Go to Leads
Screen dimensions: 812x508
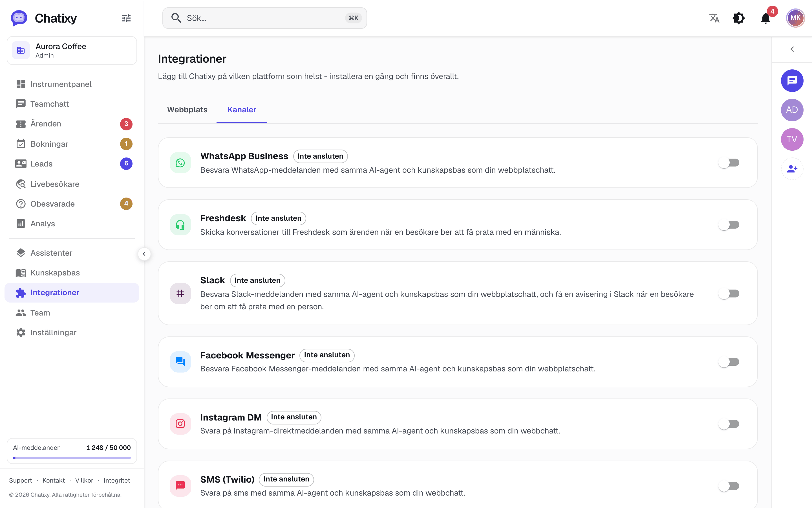pos(72,164)
